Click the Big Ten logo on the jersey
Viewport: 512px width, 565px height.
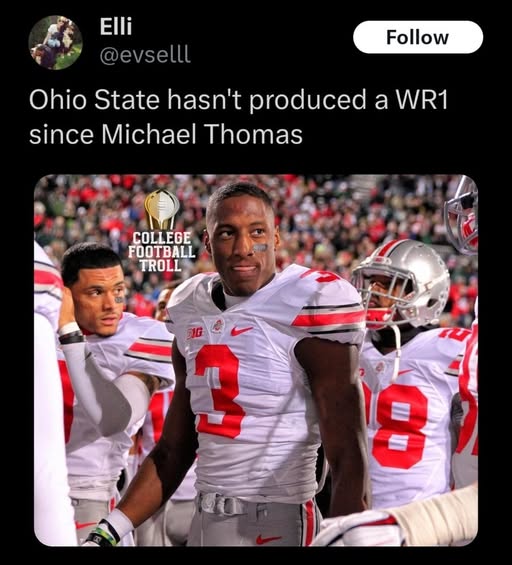tap(195, 332)
